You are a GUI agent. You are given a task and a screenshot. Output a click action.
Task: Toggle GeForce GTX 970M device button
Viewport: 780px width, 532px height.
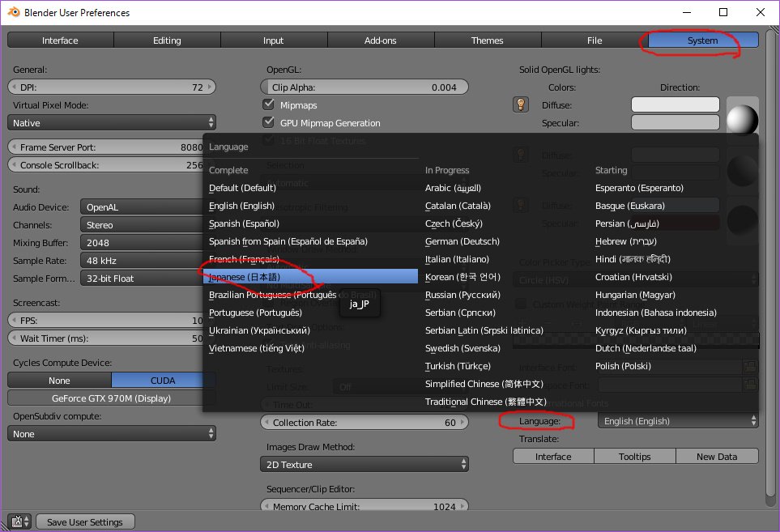pyautogui.click(x=112, y=398)
